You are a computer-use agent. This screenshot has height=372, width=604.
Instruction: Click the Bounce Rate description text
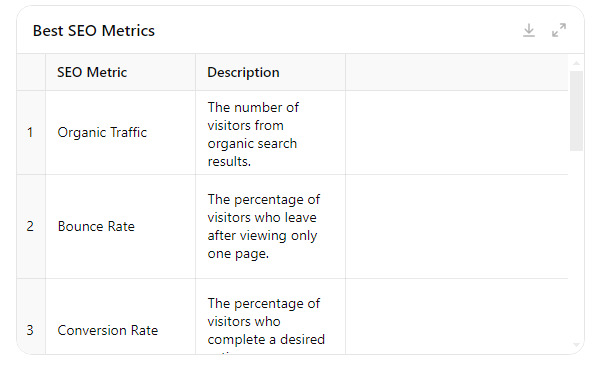(264, 226)
